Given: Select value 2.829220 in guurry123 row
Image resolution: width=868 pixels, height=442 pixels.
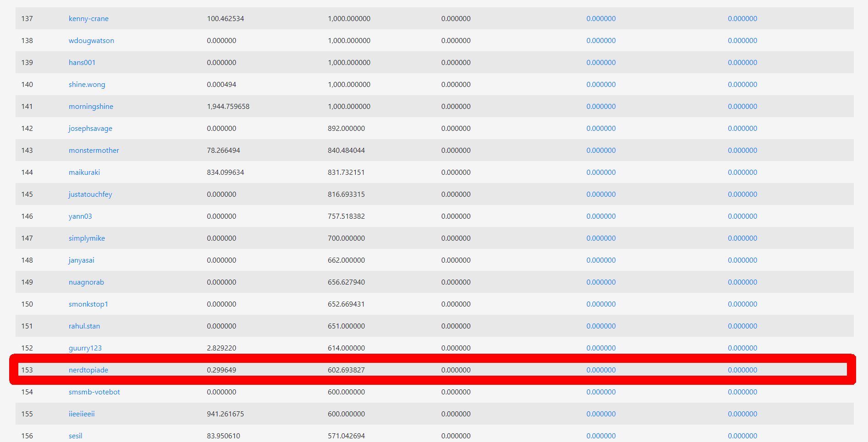Looking at the screenshot, I should click(222, 348).
